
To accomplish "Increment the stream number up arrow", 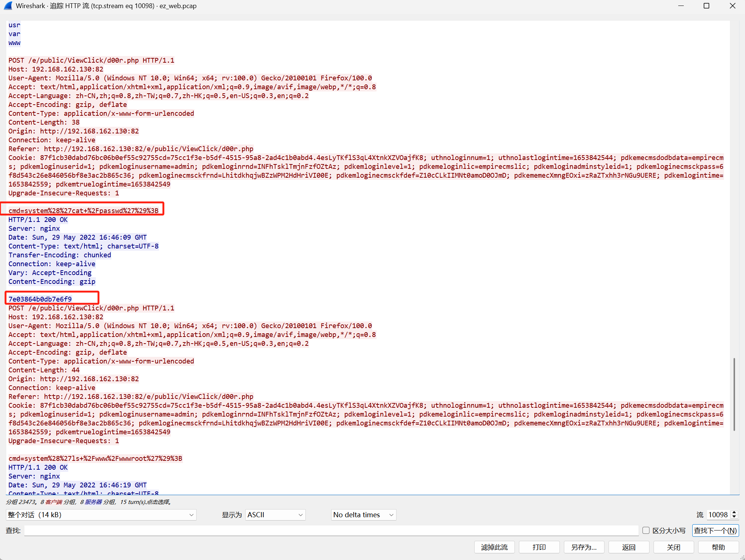I will click(x=734, y=512).
